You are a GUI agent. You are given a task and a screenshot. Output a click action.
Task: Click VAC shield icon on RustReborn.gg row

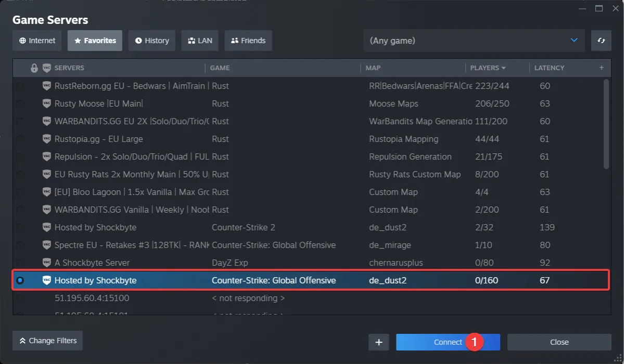tap(46, 85)
